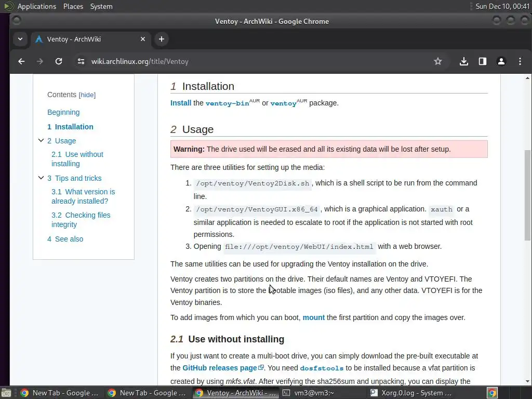This screenshot has width=532, height=399.
Task: Click the xauth code text
Action: point(442,209)
